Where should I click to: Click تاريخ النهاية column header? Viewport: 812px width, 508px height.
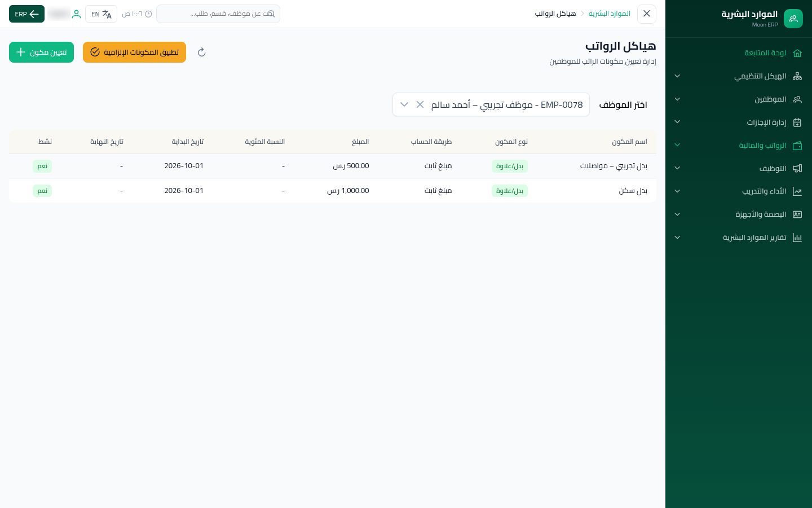[107, 142]
